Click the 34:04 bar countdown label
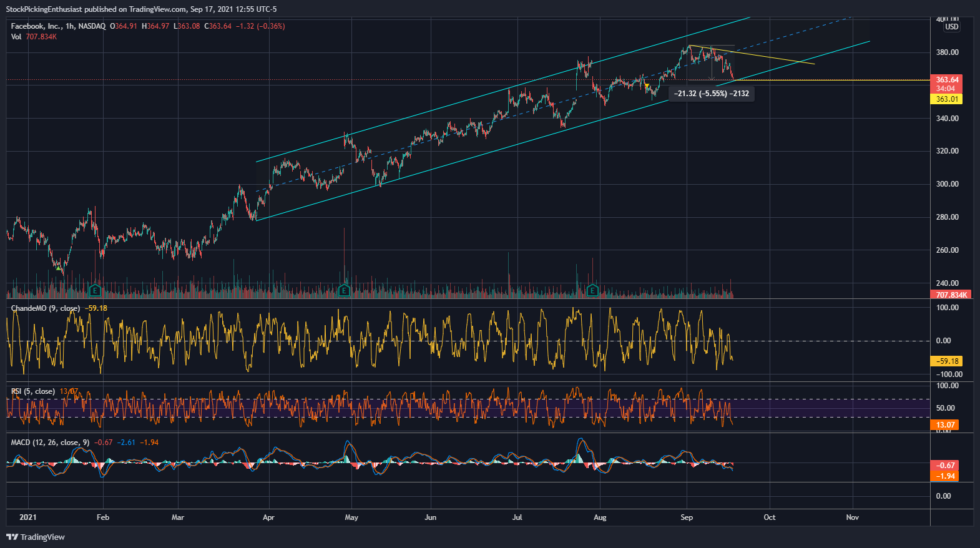The width and height of the screenshot is (980, 548). (946, 89)
